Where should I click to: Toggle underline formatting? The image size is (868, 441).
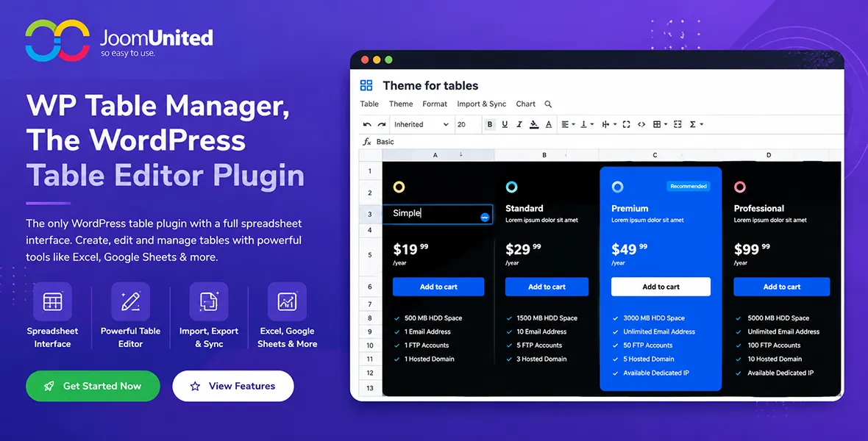point(505,124)
